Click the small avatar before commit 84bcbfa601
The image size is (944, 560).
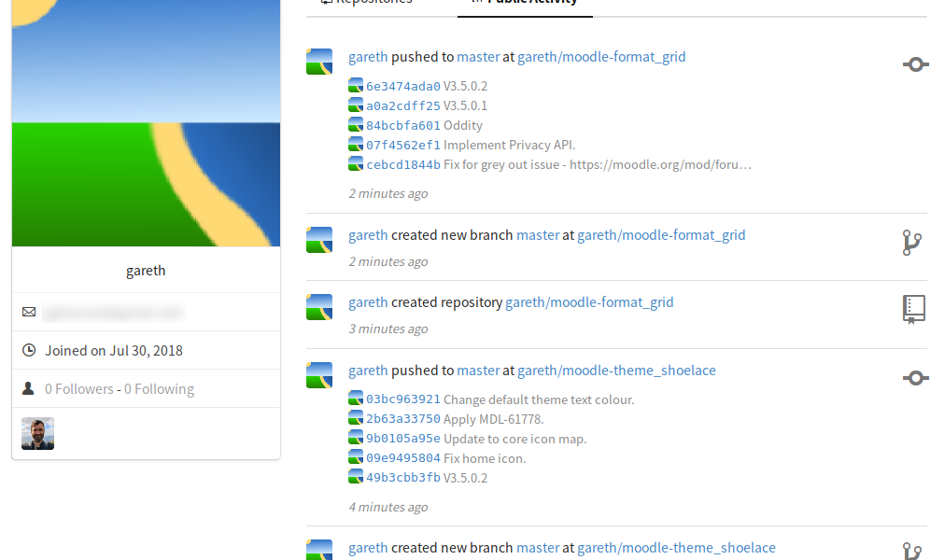356,124
